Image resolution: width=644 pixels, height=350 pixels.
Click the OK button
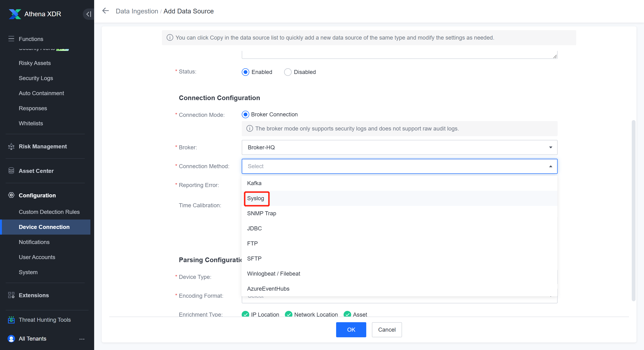(351, 330)
